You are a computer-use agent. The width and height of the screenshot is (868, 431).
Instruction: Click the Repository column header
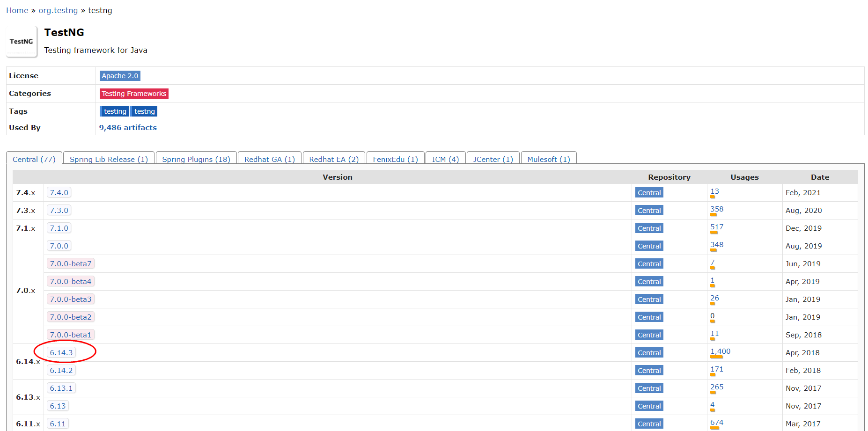669,177
